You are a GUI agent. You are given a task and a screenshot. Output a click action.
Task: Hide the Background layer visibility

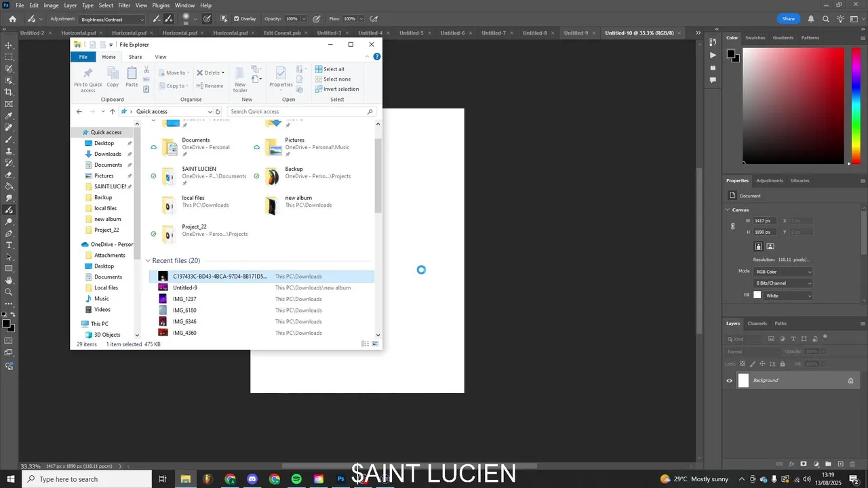tap(730, 381)
